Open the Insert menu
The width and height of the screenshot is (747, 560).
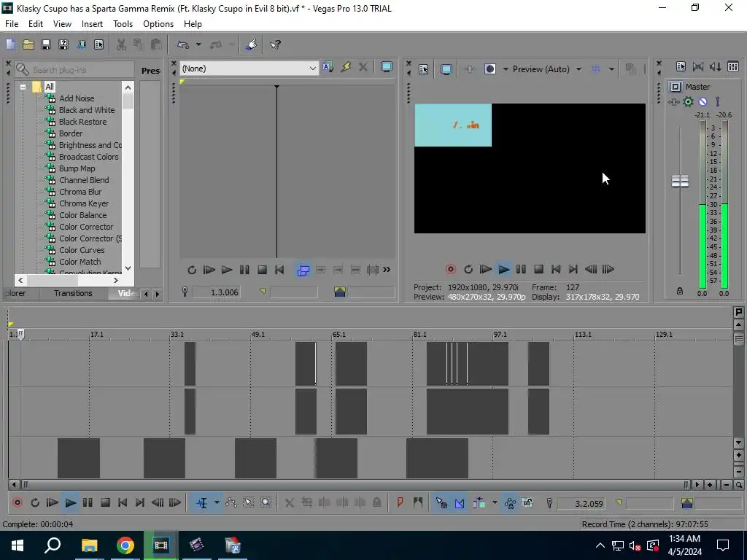pos(92,24)
